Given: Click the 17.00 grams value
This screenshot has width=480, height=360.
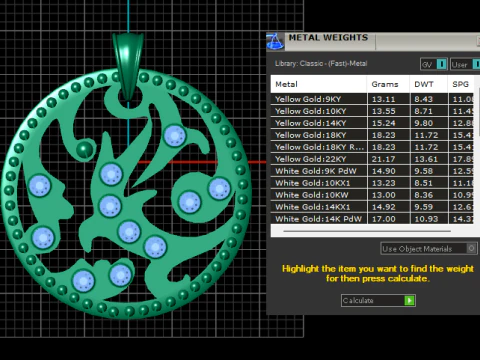Looking at the screenshot, I should coord(384,219).
